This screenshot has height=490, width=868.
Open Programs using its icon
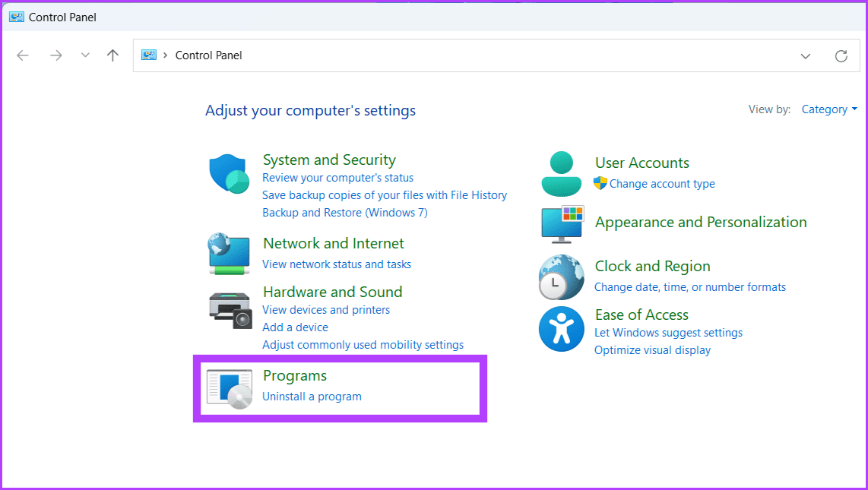click(229, 386)
